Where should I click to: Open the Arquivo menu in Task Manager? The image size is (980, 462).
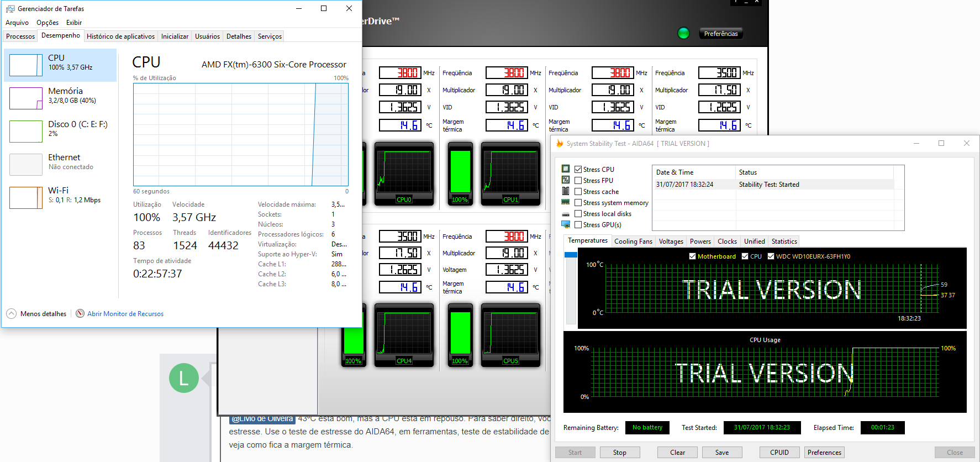17,23
